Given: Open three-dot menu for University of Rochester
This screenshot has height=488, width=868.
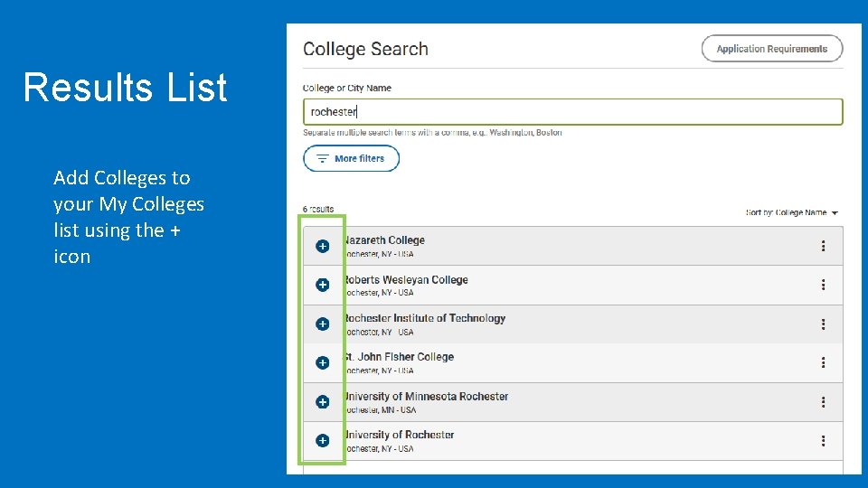Looking at the screenshot, I should point(823,440).
